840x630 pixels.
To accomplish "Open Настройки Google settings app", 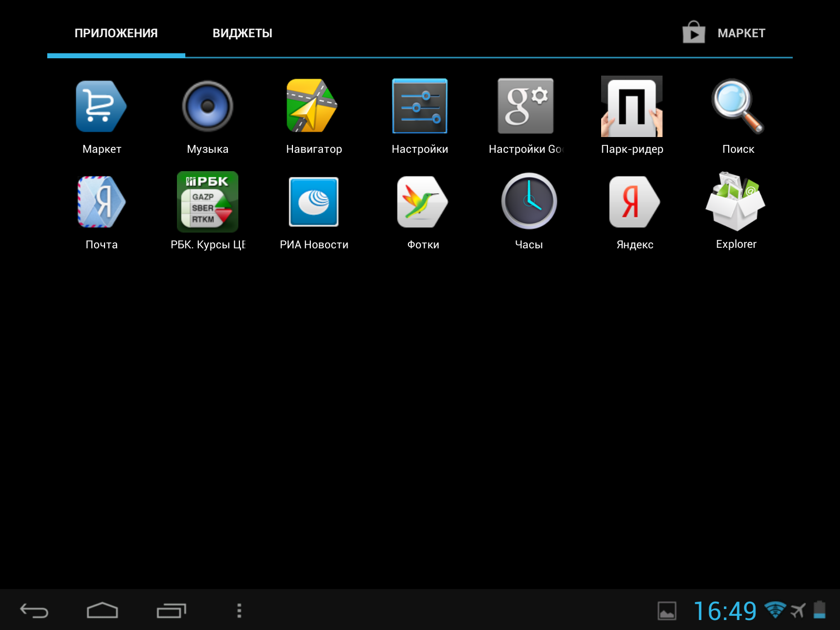I will pos(526,106).
